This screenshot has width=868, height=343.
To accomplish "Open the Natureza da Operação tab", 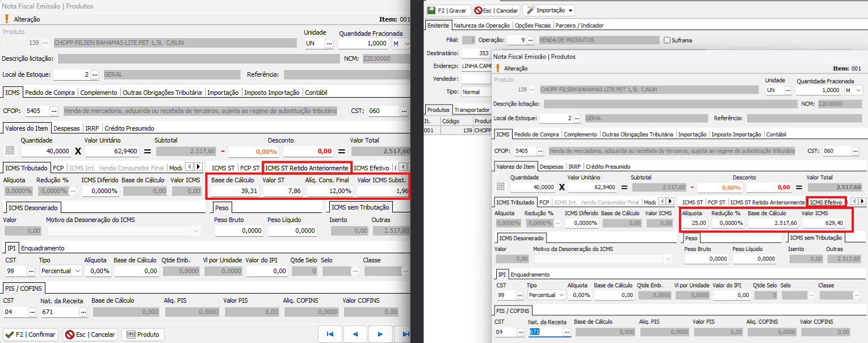I will (482, 26).
